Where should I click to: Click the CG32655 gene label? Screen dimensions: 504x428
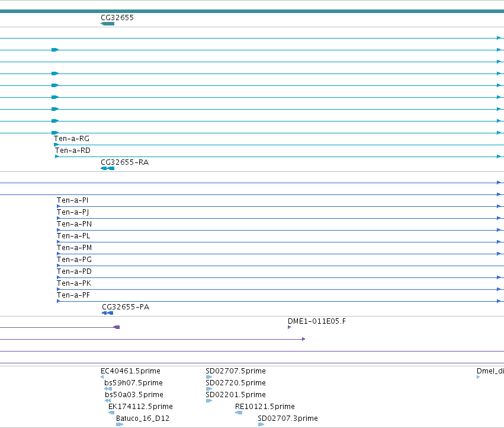point(117,18)
